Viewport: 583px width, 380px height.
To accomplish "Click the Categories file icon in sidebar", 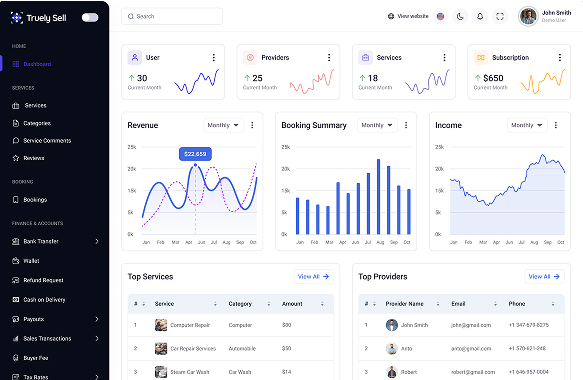I will 16,123.
